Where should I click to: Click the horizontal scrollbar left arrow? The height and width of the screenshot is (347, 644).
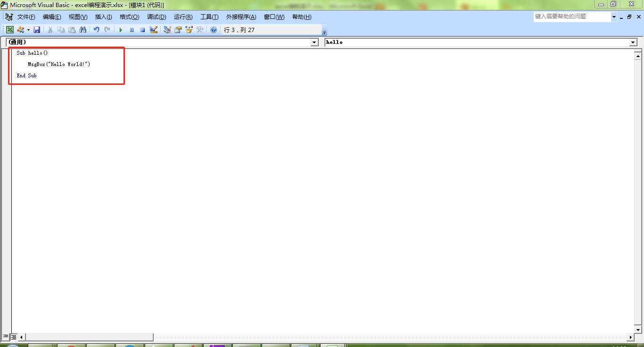[22, 337]
